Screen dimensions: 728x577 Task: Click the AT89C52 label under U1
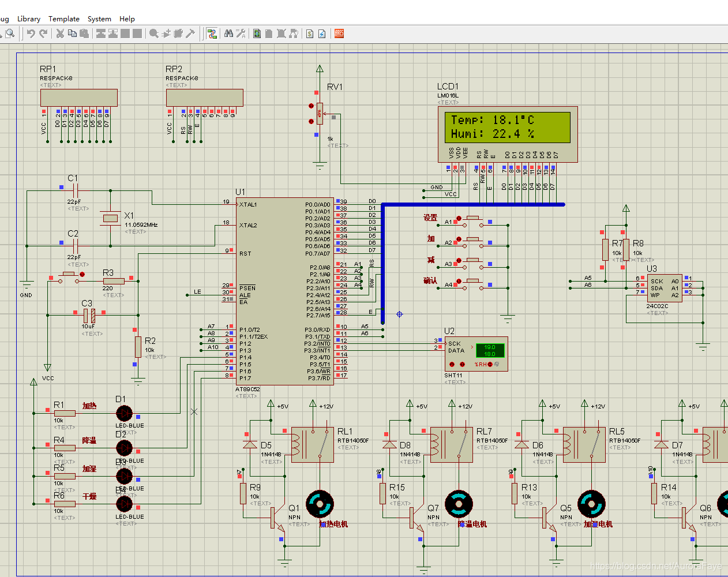coord(247,389)
